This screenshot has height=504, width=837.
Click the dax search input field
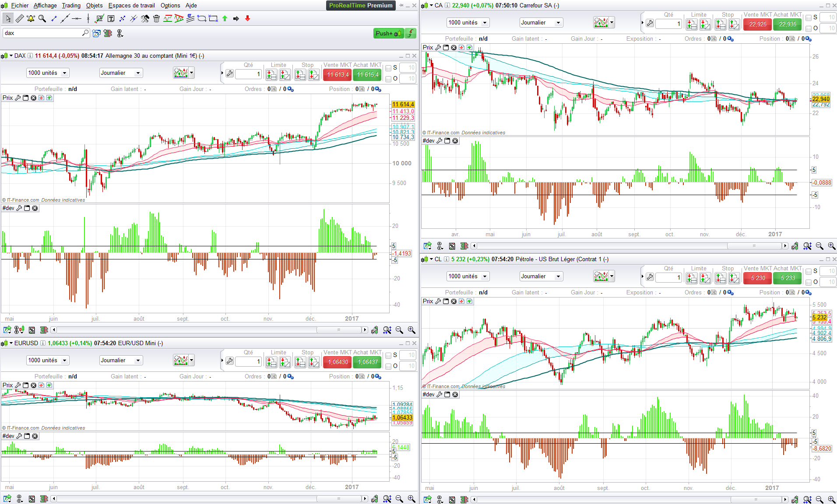point(46,33)
